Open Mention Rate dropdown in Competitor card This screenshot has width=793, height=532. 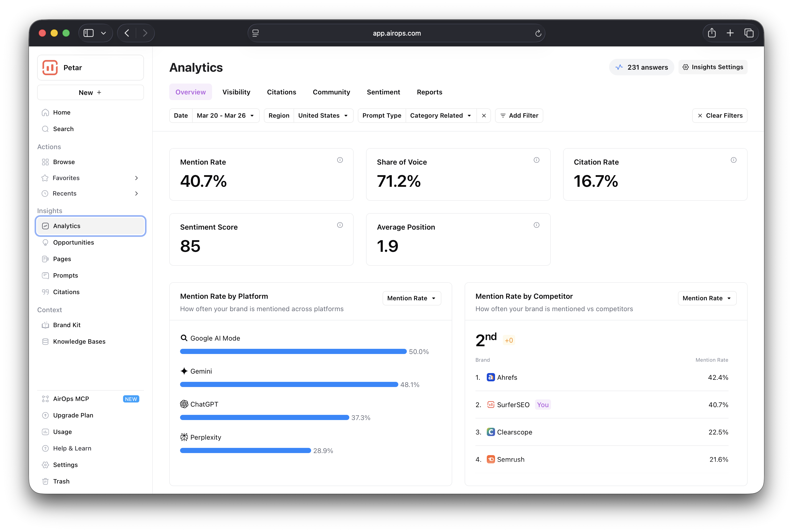(707, 298)
